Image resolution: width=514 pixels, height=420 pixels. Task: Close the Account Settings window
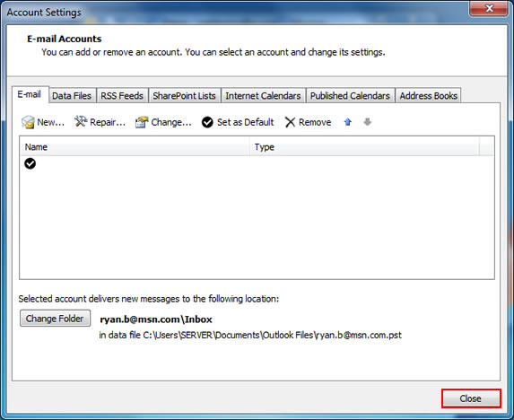489,8
